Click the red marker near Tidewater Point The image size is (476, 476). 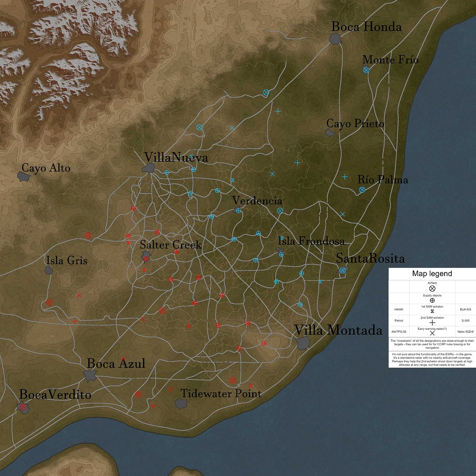pyautogui.click(x=233, y=381)
